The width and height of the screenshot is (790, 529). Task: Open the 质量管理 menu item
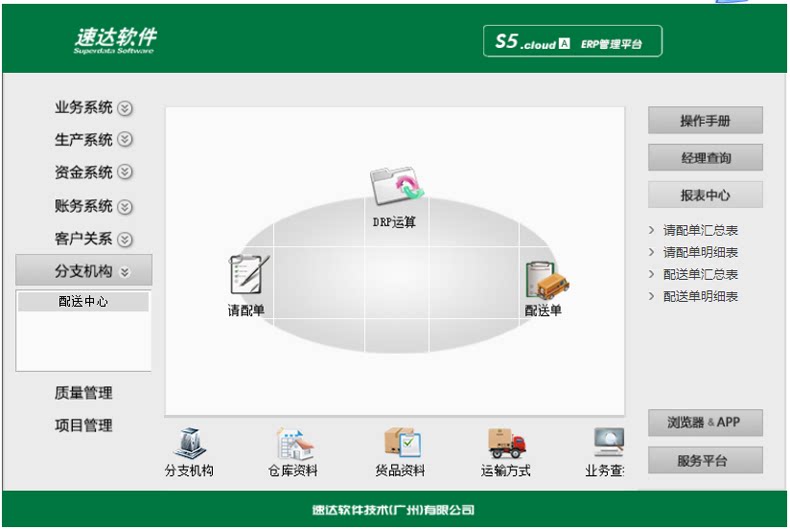[x=84, y=392]
